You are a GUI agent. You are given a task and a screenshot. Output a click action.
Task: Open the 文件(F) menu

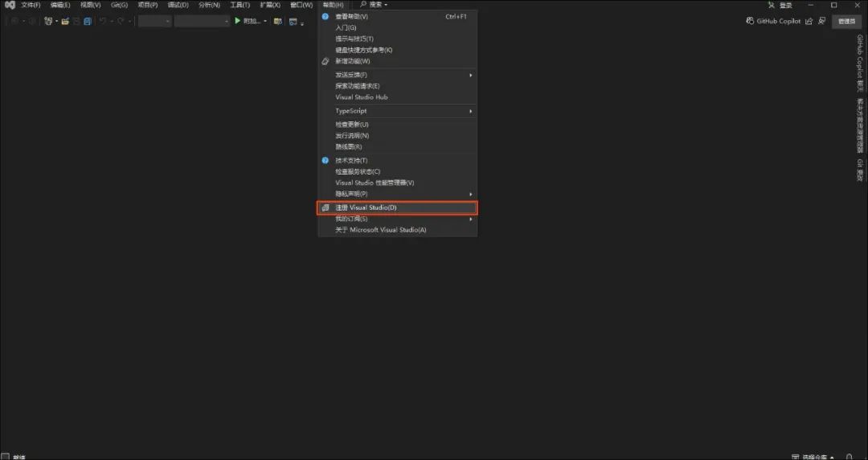click(31, 5)
